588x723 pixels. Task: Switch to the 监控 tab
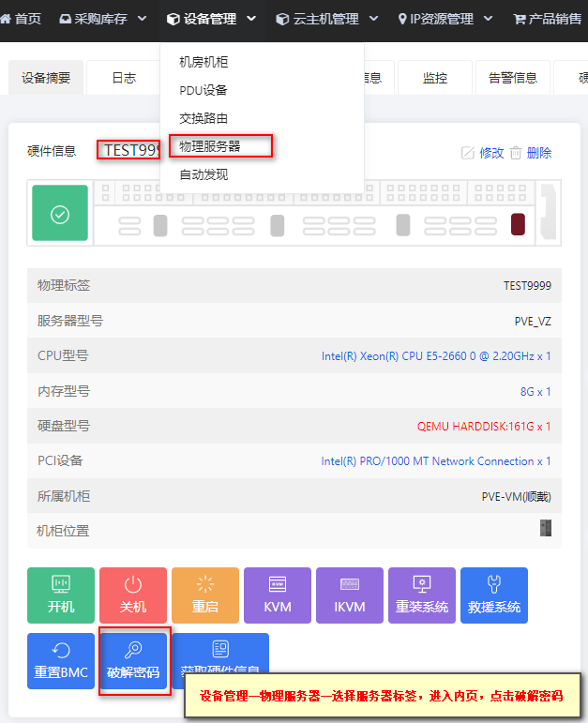(435, 78)
